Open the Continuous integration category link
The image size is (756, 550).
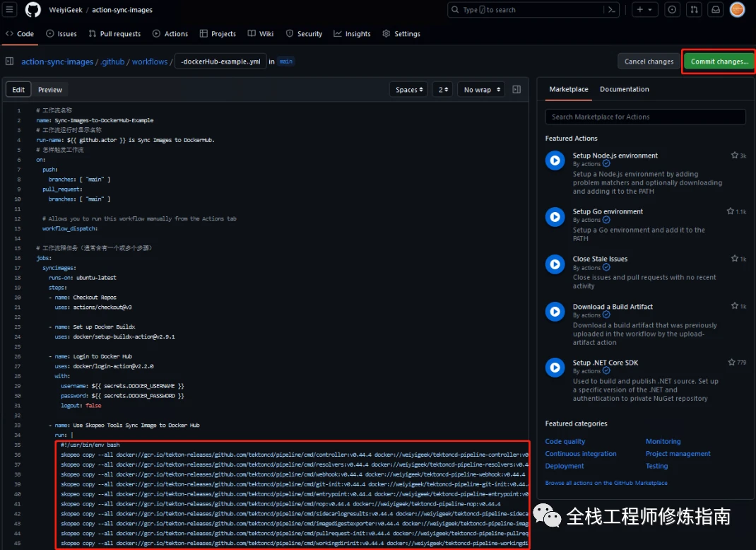pyautogui.click(x=581, y=454)
